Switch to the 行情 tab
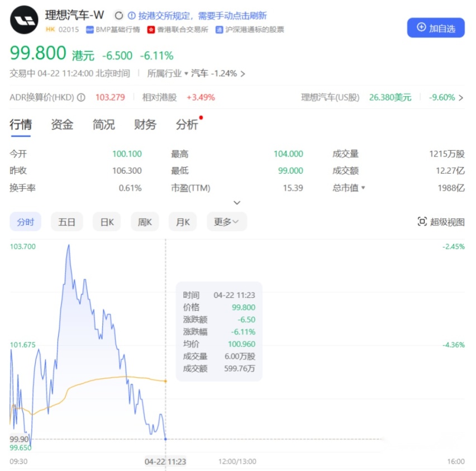The height and width of the screenshot is (471, 476). coord(21,125)
